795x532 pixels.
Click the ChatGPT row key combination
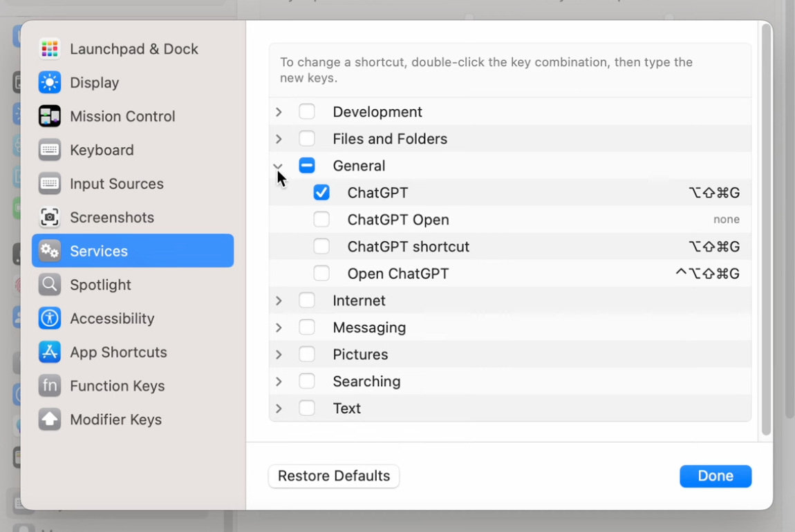(x=714, y=193)
